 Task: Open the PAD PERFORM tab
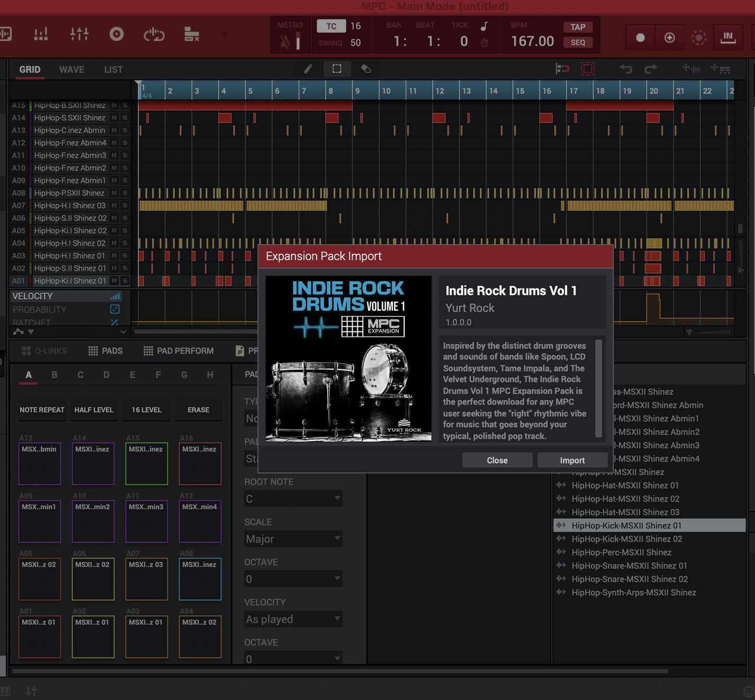[x=178, y=351]
